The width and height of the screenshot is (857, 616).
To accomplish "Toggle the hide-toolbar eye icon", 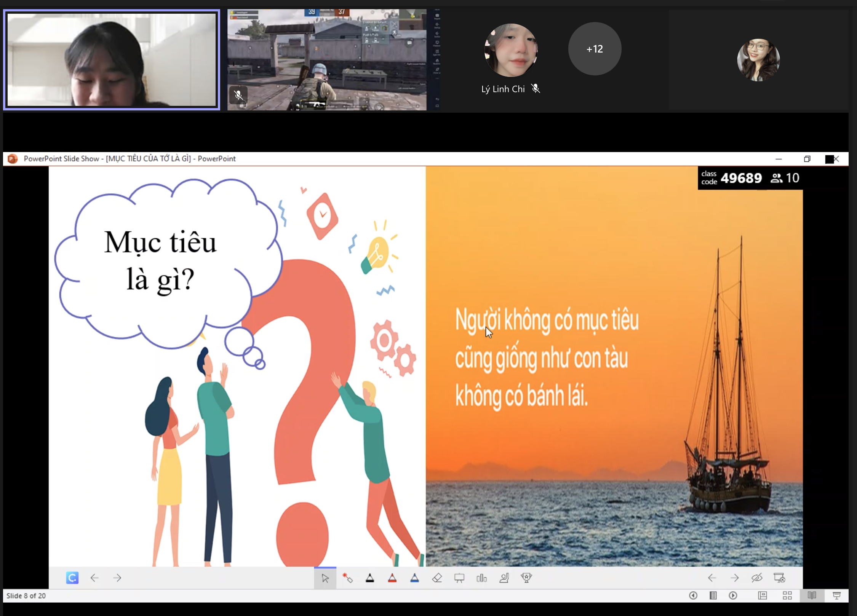I will [757, 578].
